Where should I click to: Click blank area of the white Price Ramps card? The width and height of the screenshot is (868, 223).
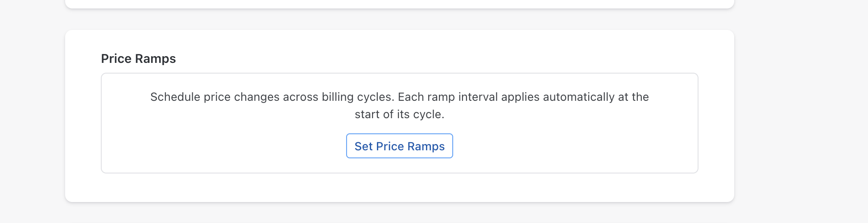click(x=401, y=187)
